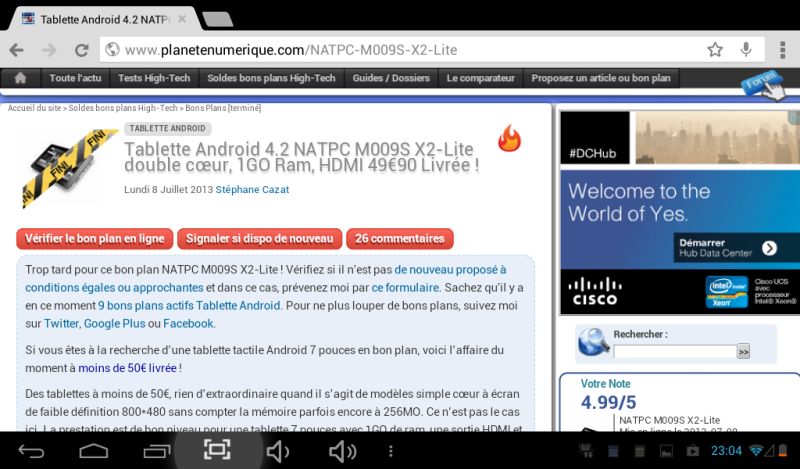Image resolution: width=800 pixels, height=469 pixels.
Task: Open Chrome's three-dot overflow menu
Action: [x=782, y=50]
